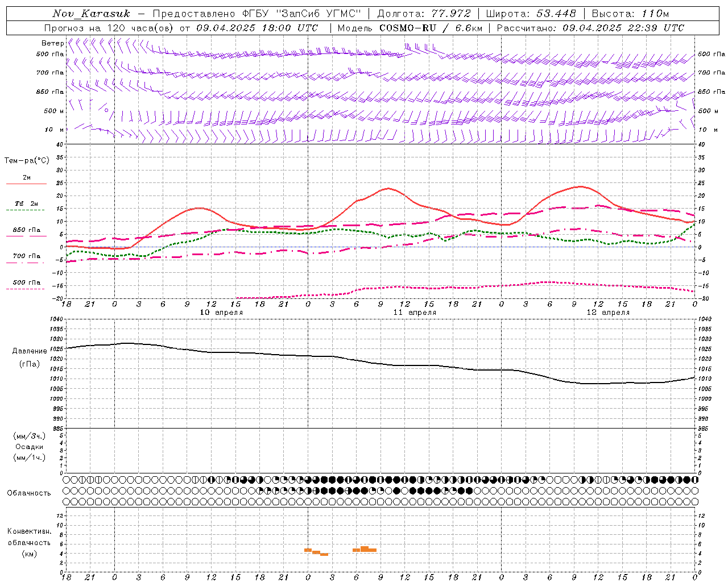
Task: Click the 12 апреля date label
Action: pyautogui.click(x=608, y=313)
